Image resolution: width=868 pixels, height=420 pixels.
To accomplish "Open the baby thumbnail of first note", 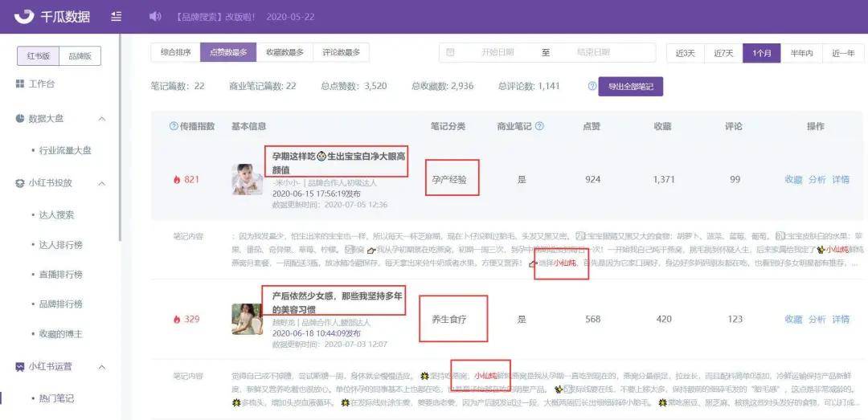I will pyautogui.click(x=248, y=179).
